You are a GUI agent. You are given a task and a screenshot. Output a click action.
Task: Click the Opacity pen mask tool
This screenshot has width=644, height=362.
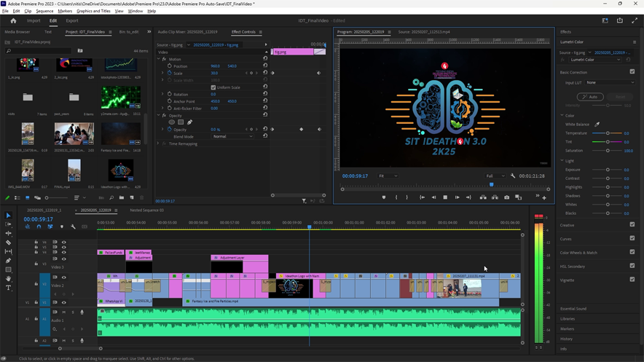click(x=189, y=122)
